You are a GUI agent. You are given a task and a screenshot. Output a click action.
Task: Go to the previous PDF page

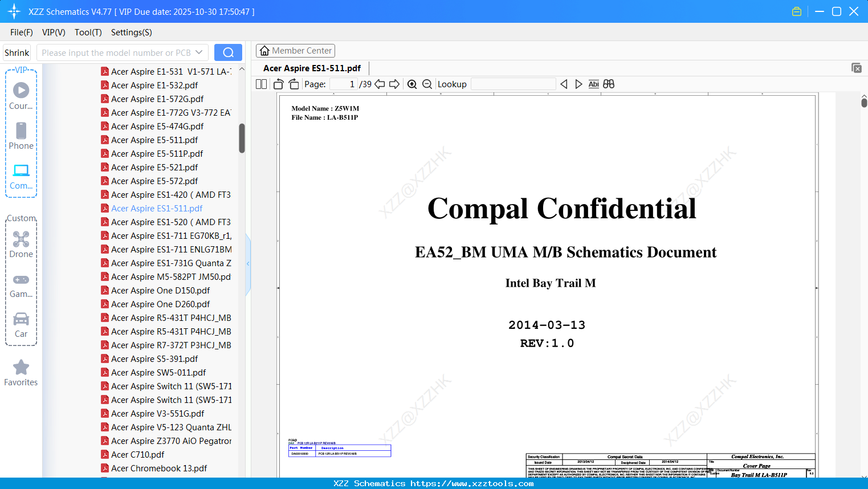coord(380,84)
